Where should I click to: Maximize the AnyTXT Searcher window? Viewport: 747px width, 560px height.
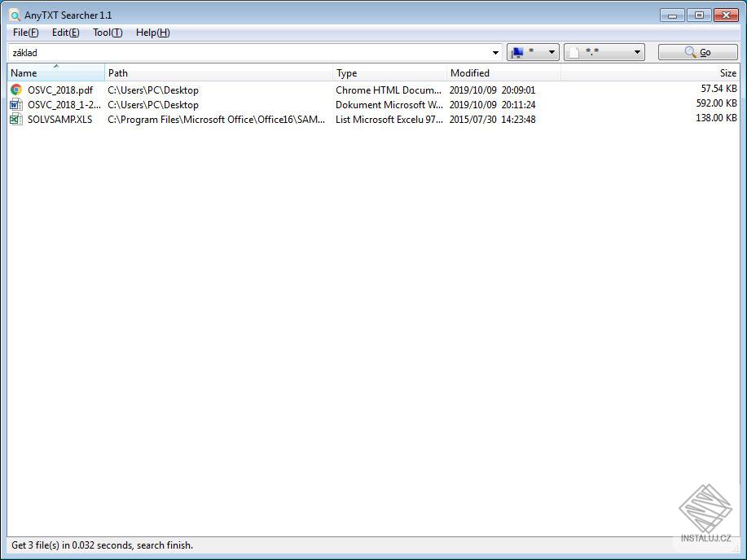click(x=699, y=15)
